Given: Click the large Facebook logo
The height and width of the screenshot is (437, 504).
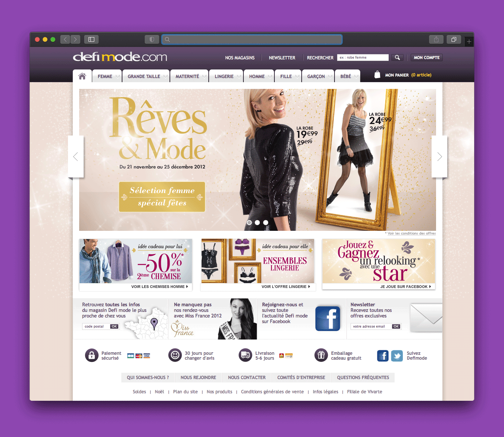Looking at the screenshot, I should 327,319.
